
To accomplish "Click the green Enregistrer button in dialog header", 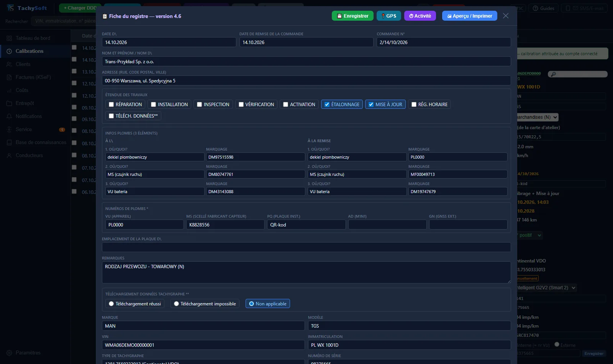I will click(x=352, y=16).
